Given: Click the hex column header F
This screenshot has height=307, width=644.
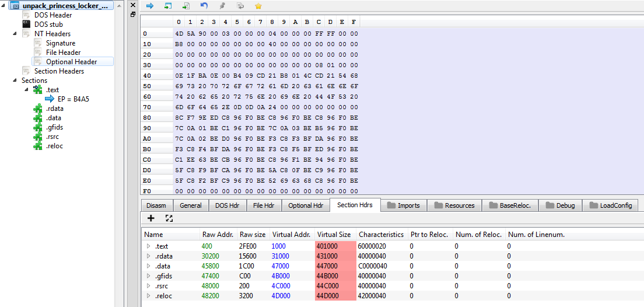Looking at the screenshot, I should pos(353,22).
